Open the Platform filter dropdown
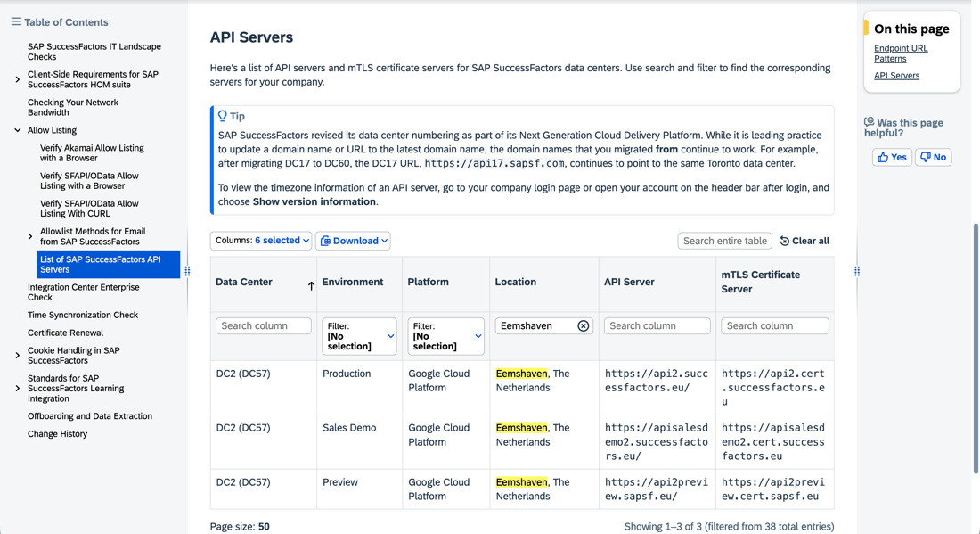Viewport: 980px width, 534px height. [445, 336]
